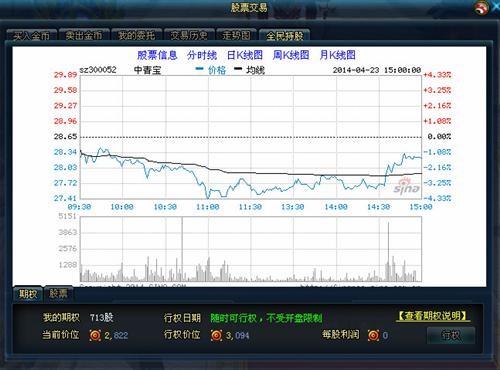Click the 5151 volume axis label
Screen dimensions: 500x370
pos(68,216)
